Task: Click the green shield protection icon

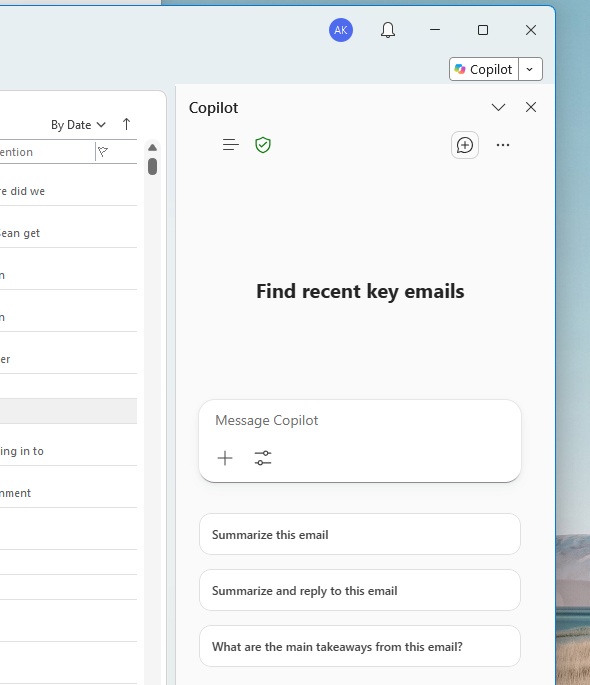Action: pyautogui.click(x=263, y=145)
